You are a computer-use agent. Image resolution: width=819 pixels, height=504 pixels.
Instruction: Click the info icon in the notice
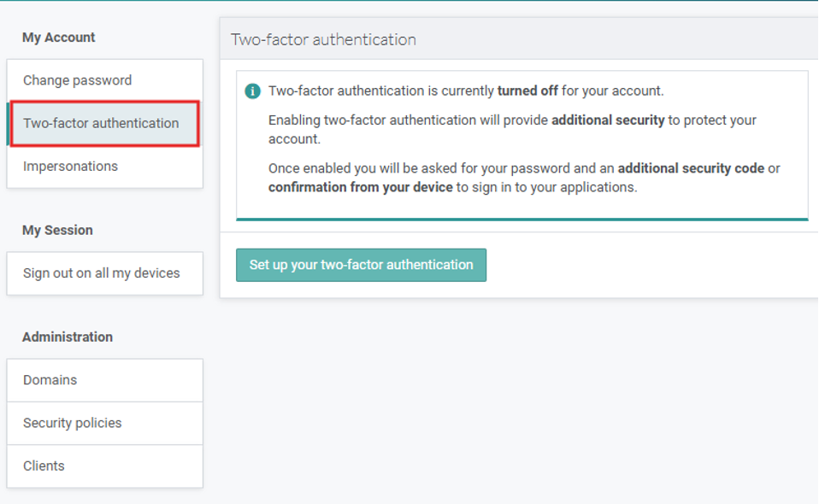252,91
